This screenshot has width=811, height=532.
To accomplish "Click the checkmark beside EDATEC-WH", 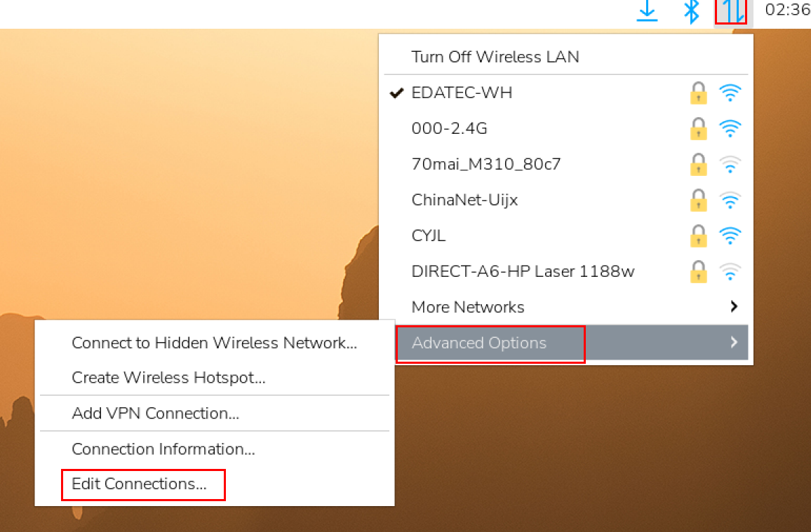I will coord(396,92).
